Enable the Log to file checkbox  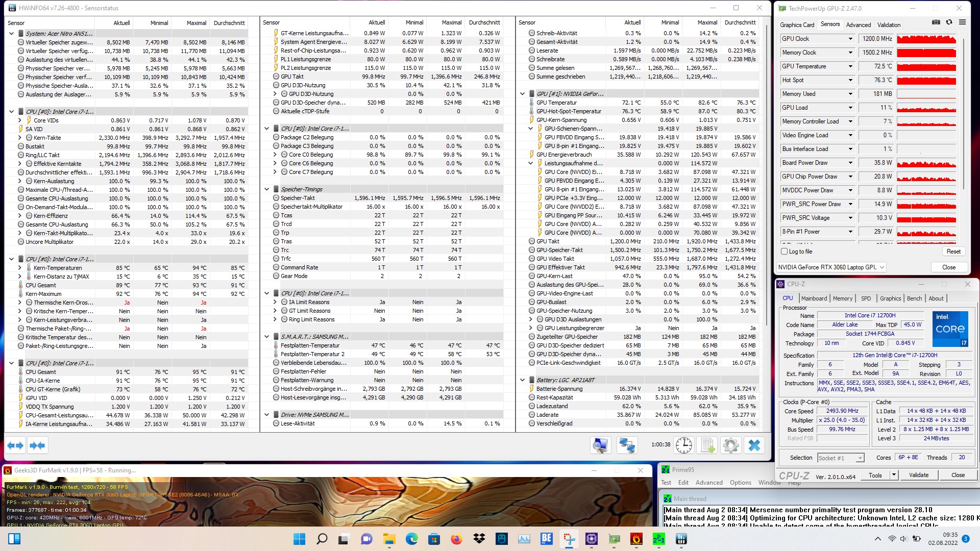[785, 252]
